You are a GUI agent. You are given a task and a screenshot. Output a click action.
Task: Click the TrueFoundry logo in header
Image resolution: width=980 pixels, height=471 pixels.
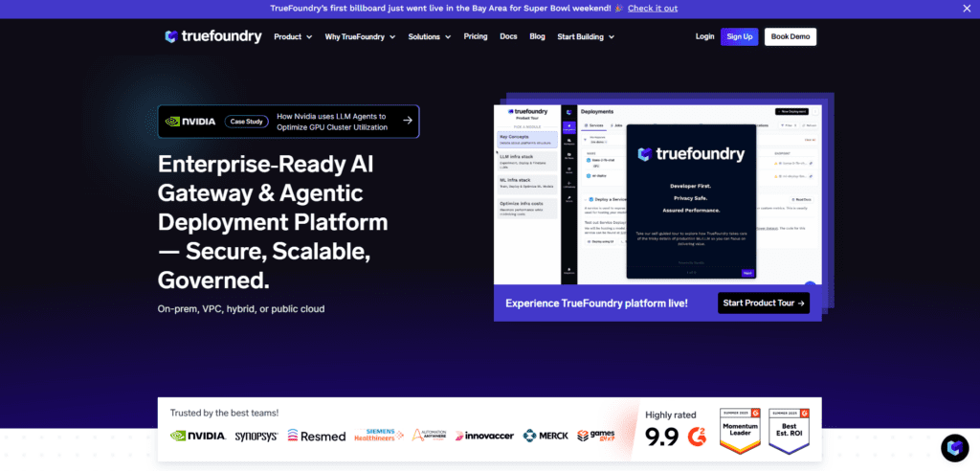[x=213, y=37]
